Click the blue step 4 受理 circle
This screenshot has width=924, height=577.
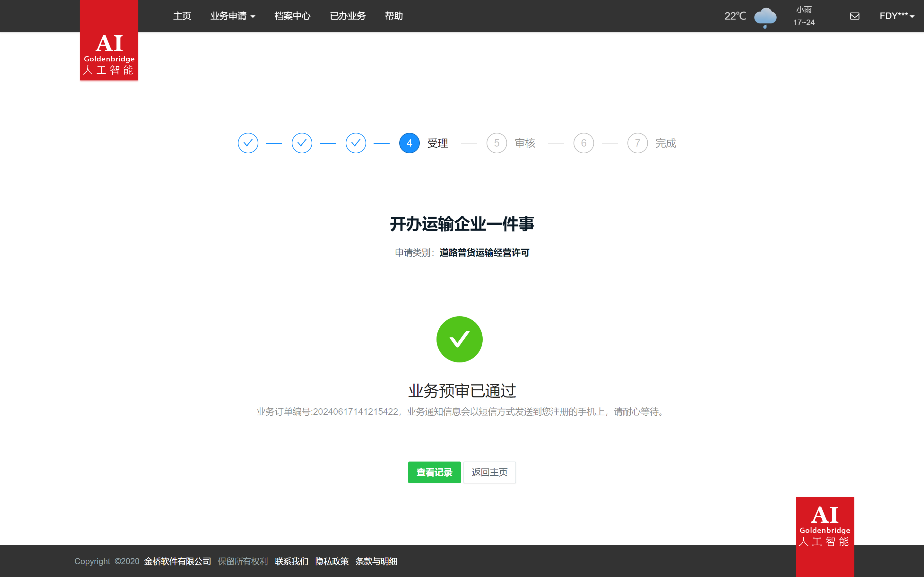(x=409, y=143)
